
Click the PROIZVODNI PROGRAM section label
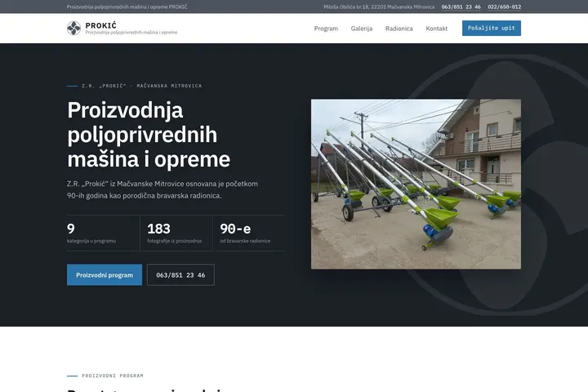click(x=113, y=376)
